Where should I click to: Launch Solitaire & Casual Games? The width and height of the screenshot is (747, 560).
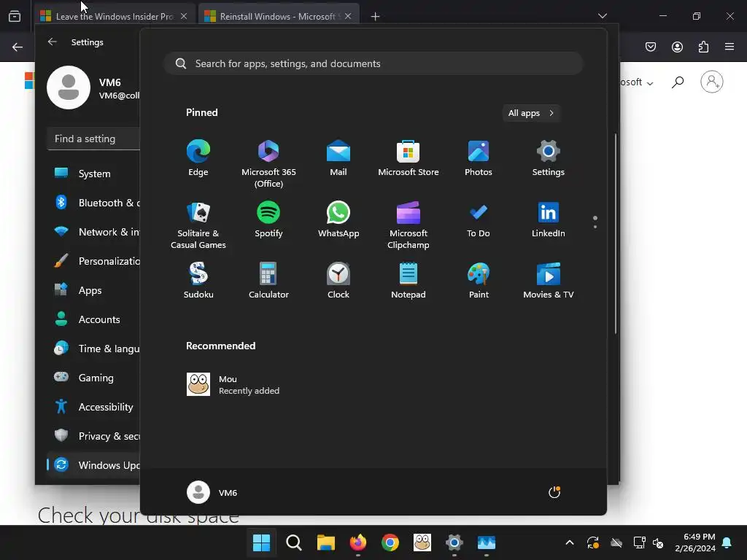(x=198, y=225)
